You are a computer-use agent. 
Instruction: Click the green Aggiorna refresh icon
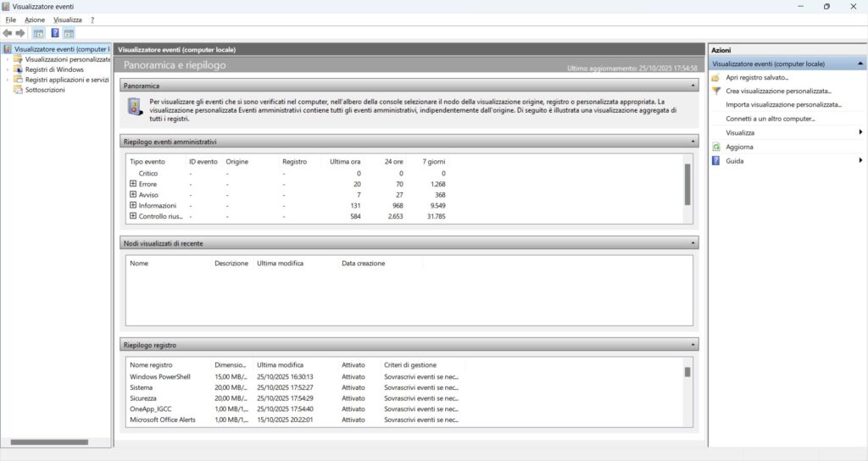click(x=716, y=147)
